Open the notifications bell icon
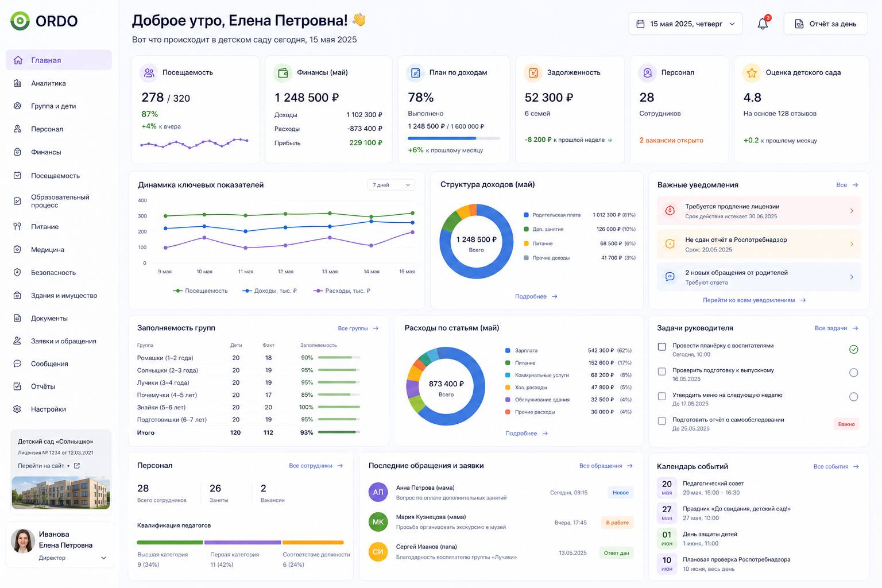Image resolution: width=882 pixels, height=588 pixels. click(x=763, y=24)
